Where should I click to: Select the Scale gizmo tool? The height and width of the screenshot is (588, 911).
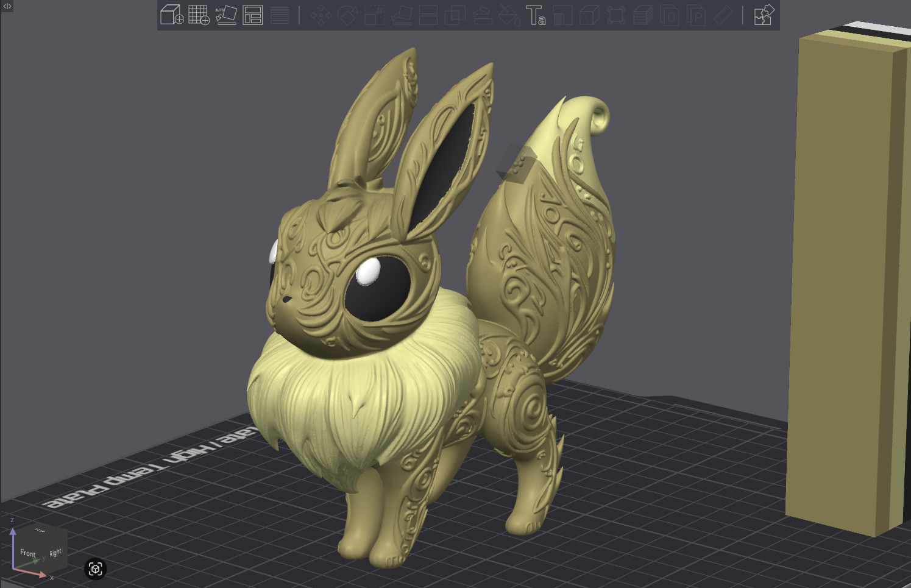[374, 15]
